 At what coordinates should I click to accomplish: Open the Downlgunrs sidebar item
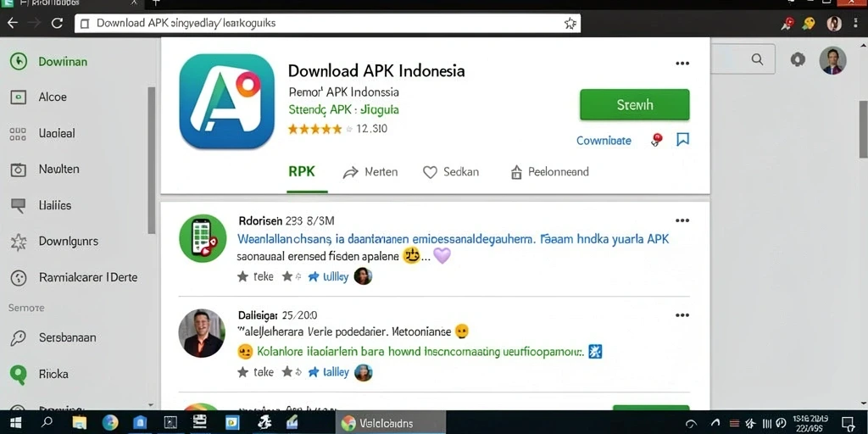point(68,242)
